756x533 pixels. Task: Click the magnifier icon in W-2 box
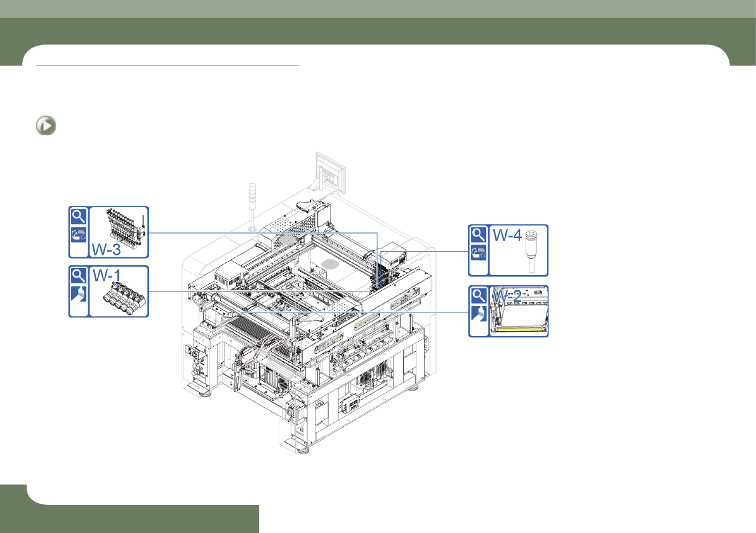point(478,295)
